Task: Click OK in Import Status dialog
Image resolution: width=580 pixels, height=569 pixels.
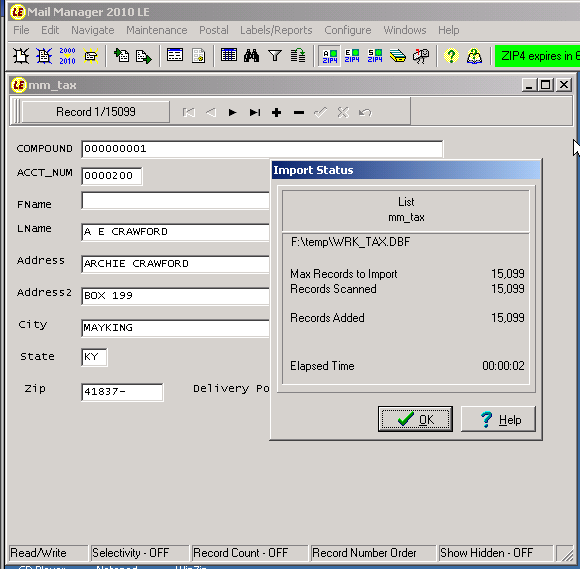Action: (415, 419)
